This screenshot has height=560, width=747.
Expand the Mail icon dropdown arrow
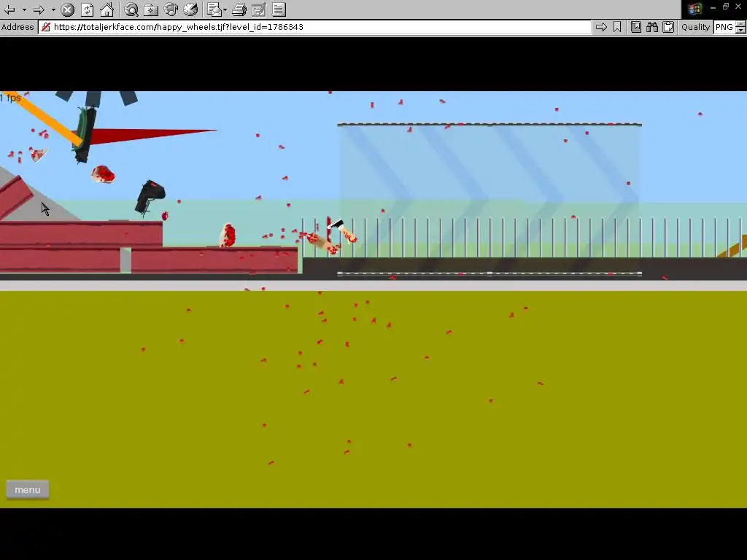[x=225, y=9]
